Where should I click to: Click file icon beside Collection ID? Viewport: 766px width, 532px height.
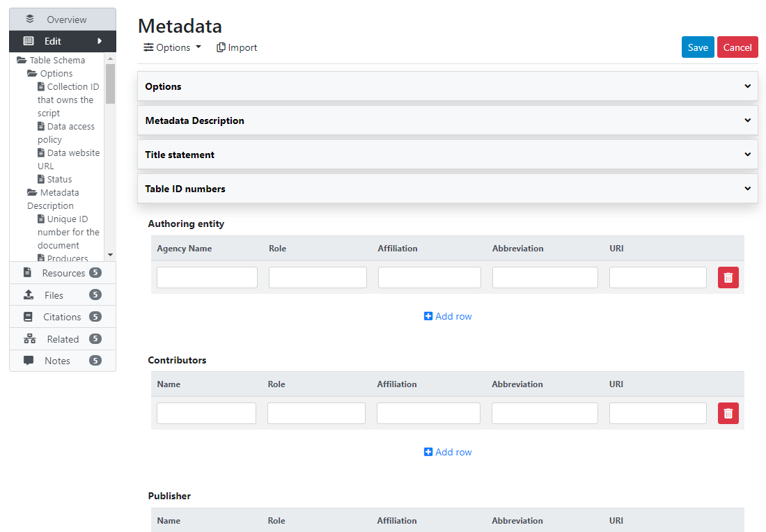click(x=41, y=86)
